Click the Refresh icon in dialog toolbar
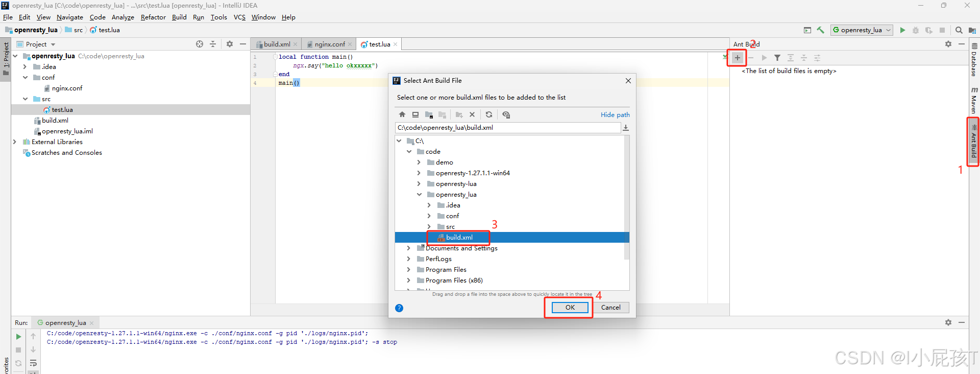The height and width of the screenshot is (374, 980). point(489,114)
